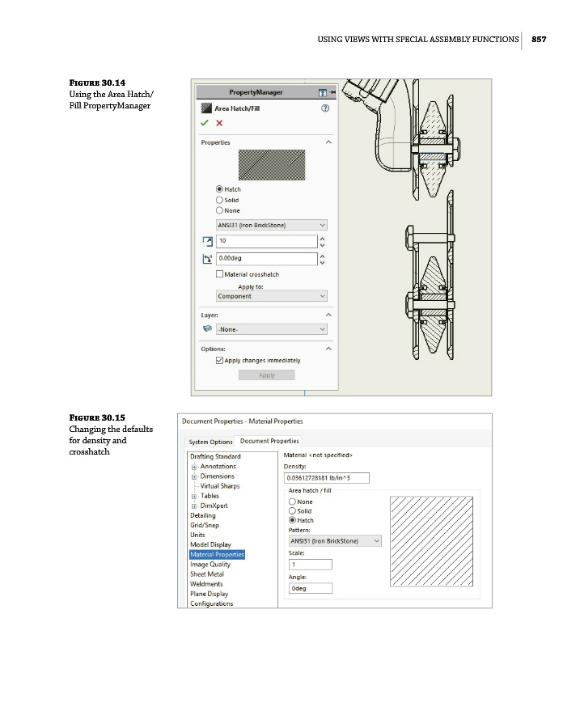The width and height of the screenshot is (580, 728).
Task: Click the Density input field
Action: click(325, 477)
